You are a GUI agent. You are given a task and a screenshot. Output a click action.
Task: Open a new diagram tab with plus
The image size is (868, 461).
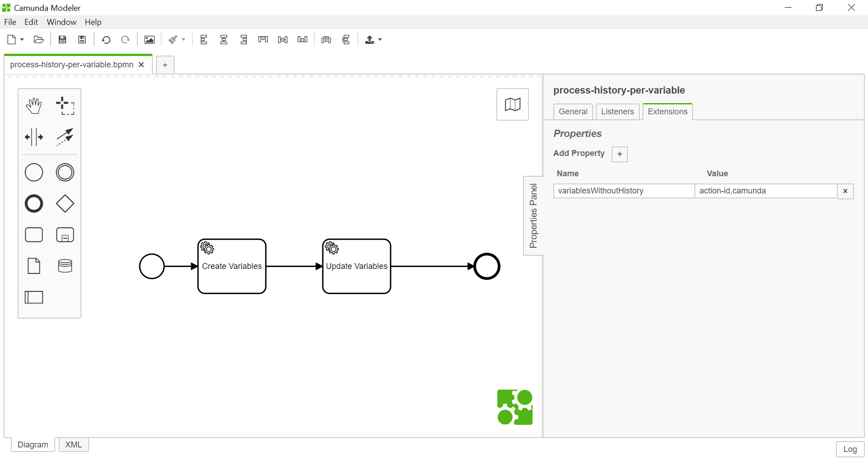(165, 65)
